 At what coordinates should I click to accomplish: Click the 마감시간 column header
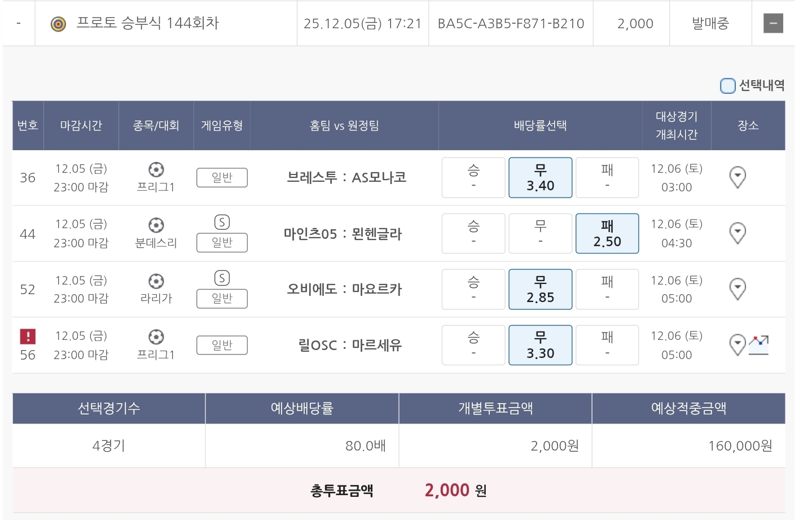(81, 125)
